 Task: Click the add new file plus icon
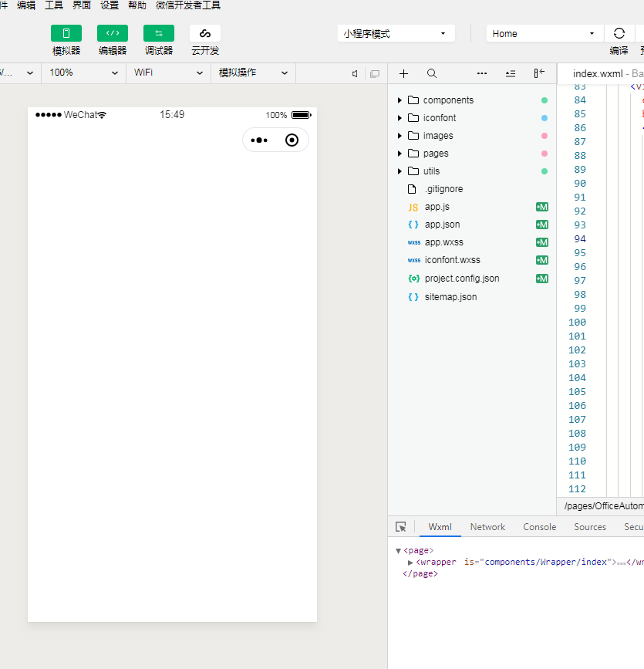tap(403, 73)
